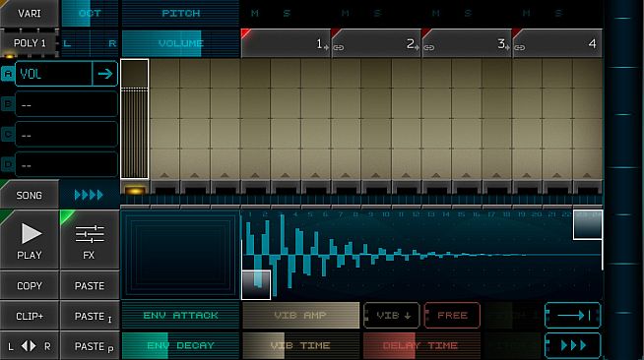Adjust the DELAY TIME slider
This screenshot has height=360, width=644.
421,345
